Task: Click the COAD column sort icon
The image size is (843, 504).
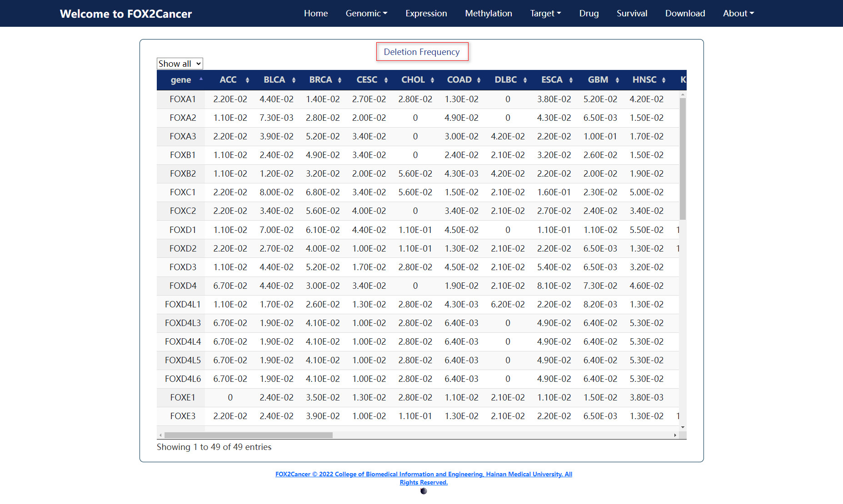Action: pos(479,80)
